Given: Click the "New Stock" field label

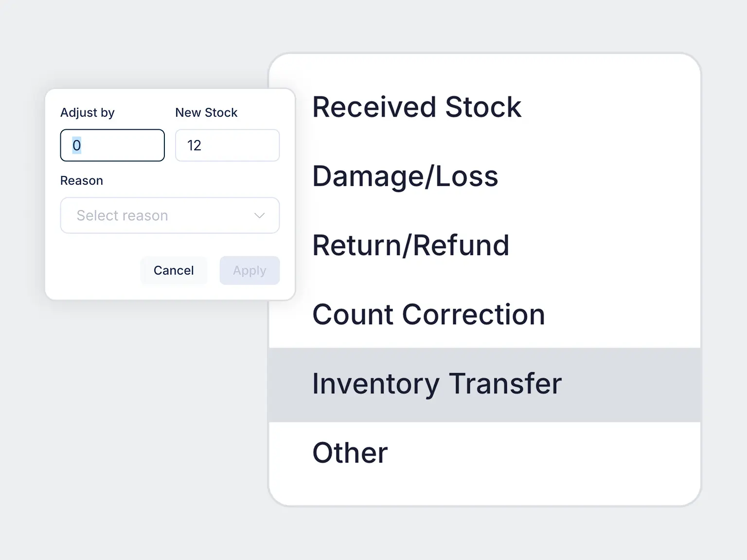Looking at the screenshot, I should [206, 113].
